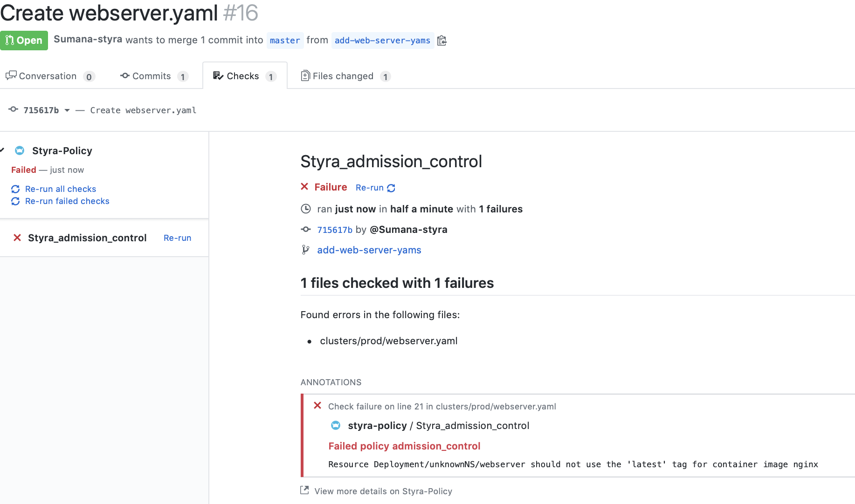Click the branch icon beside add-web-server-yams
The width and height of the screenshot is (855, 504).
[x=305, y=250]
